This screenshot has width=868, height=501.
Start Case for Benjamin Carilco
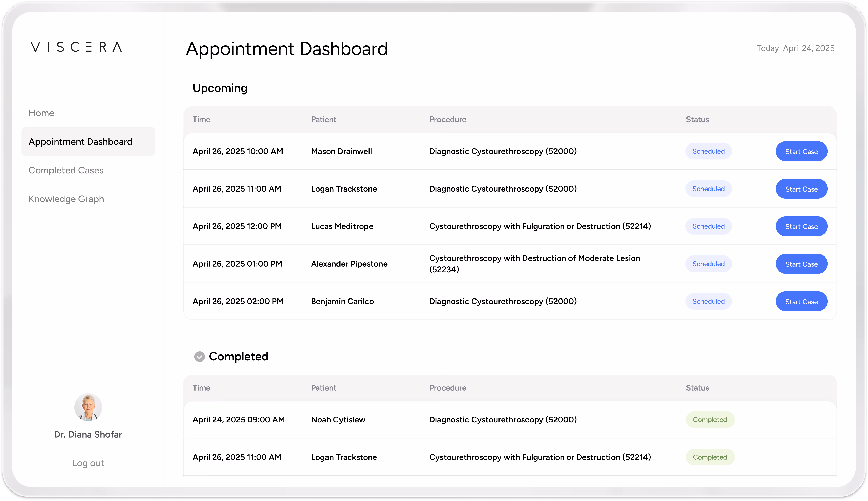(x=801, y=301)
